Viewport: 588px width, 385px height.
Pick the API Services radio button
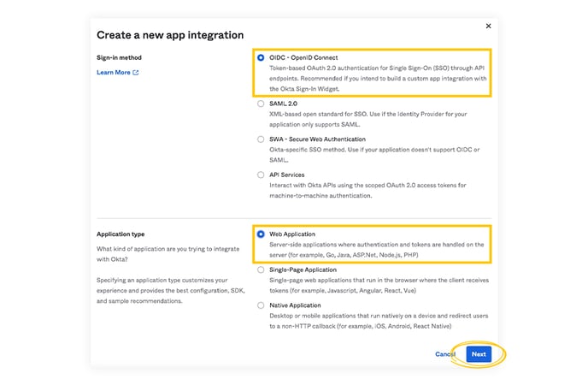[261, 175]
